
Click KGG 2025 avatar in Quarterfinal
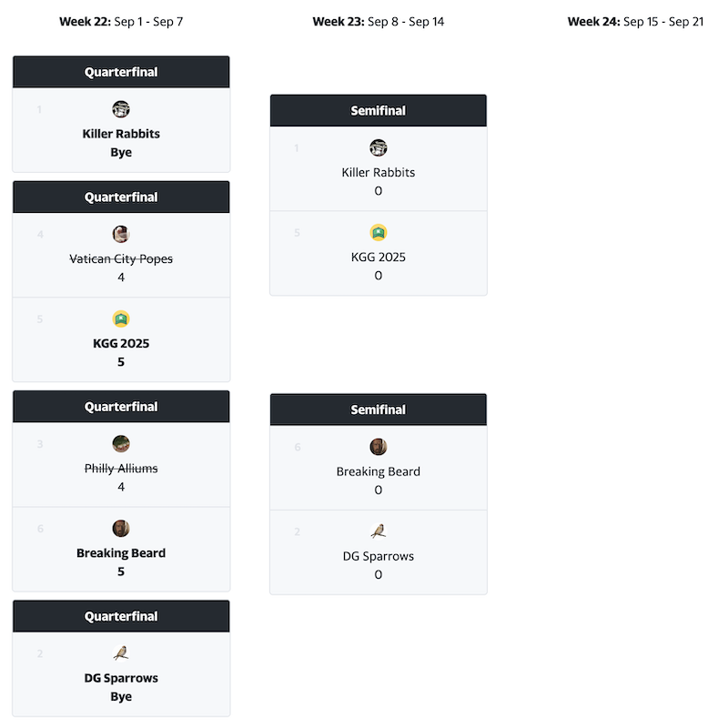(121, 319)
